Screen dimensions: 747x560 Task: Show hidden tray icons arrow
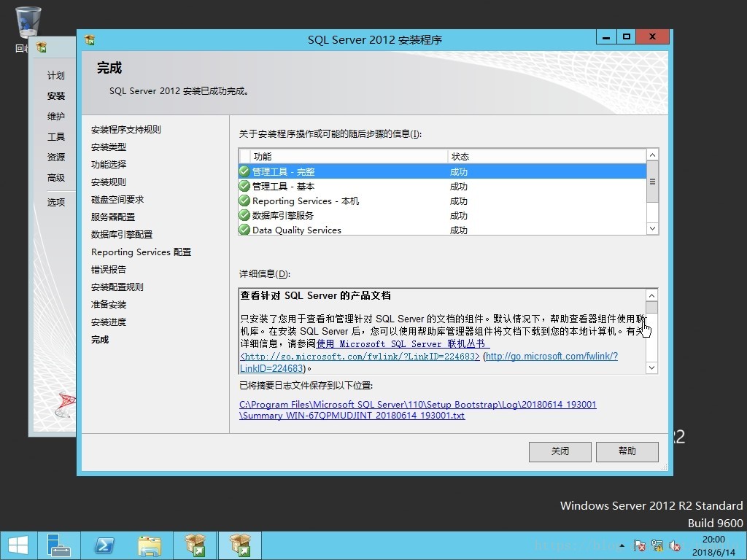coord(622,545)
